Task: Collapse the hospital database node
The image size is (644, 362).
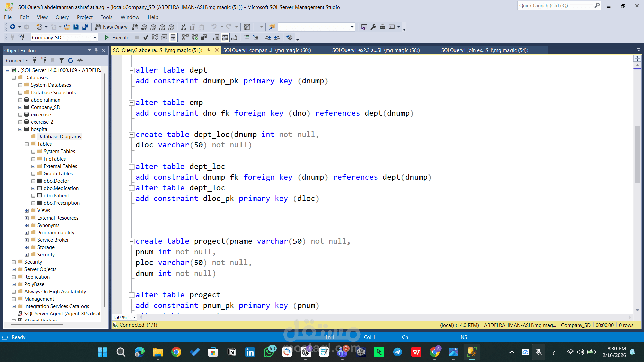Action: pos(20,129)
